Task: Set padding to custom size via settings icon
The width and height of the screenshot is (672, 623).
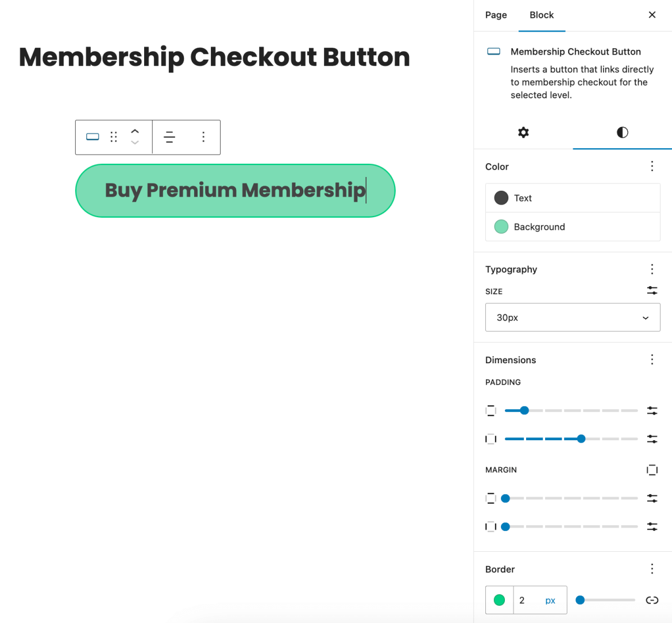Action: pos(652,410)
